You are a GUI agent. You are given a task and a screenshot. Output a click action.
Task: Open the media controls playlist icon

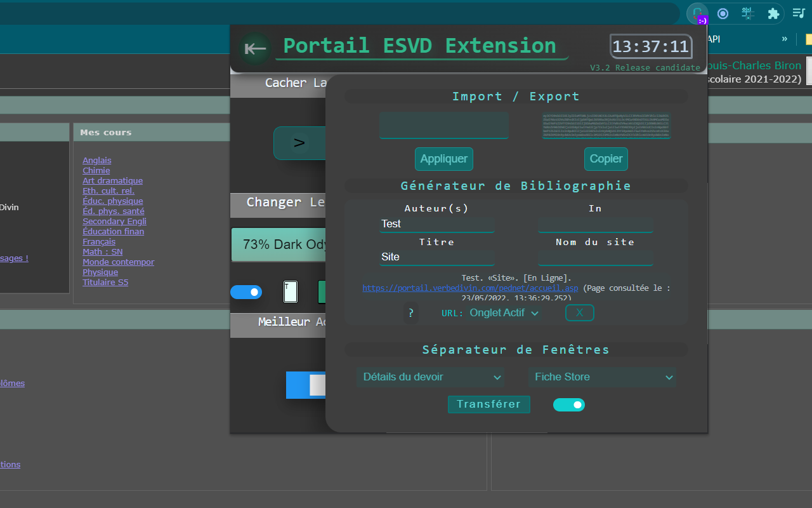coord(799,13)
